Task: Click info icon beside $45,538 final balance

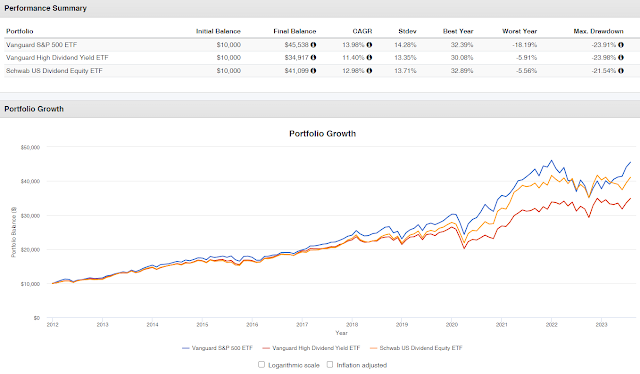Action: [313, 45]
